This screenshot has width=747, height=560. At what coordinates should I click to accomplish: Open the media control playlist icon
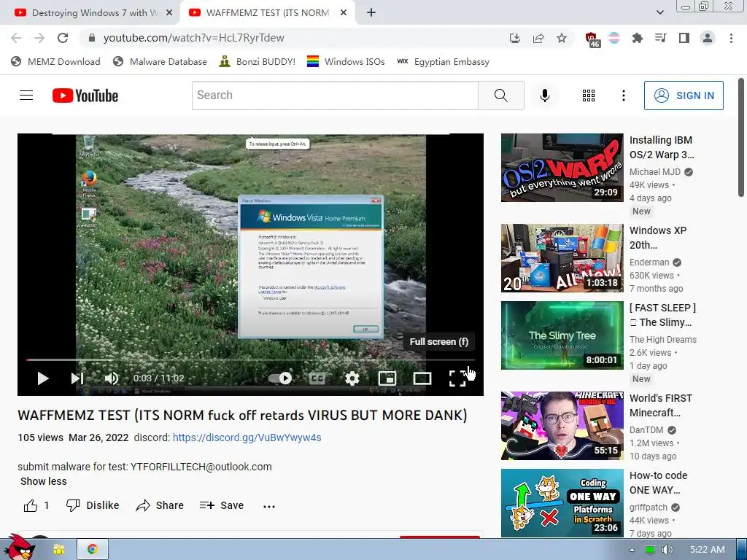coord(660,38)
